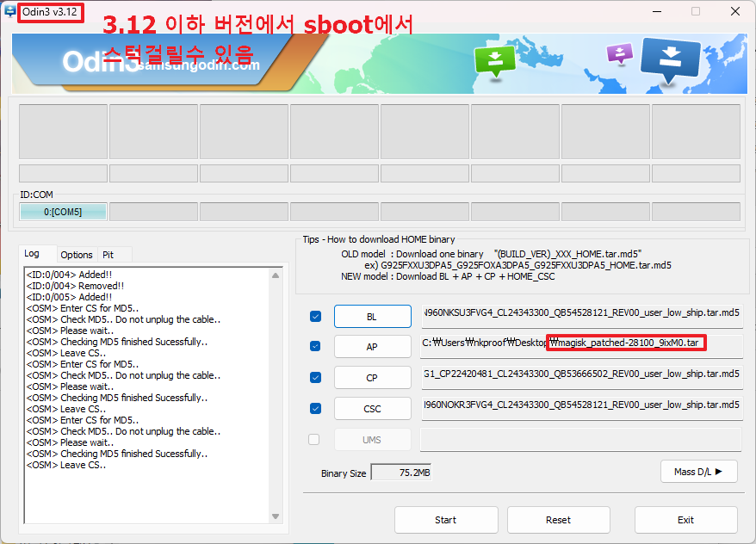Screen dimensions: 756x544
Task: Click the CSC button to choose file
Action: pyautogui.click(x=372, y=409)
